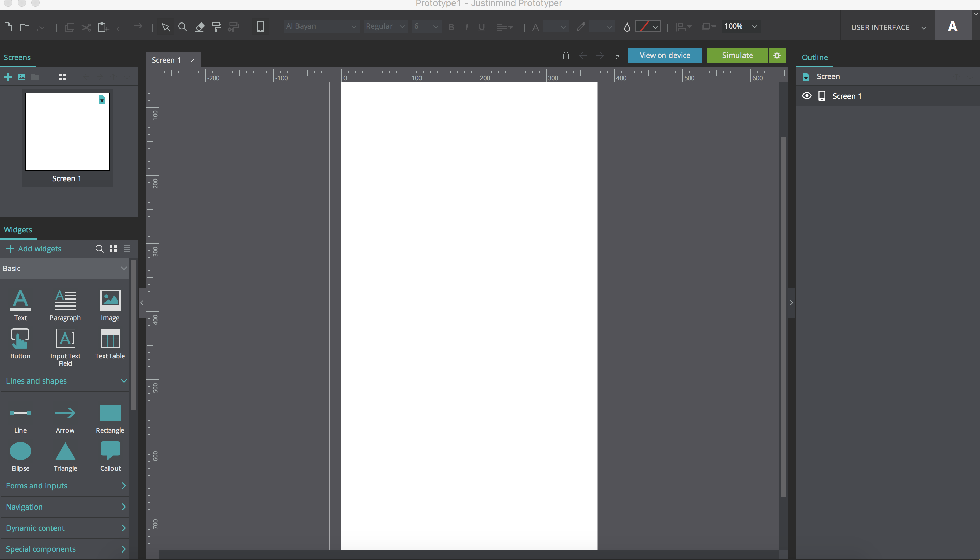Open simulation settings gear icon
Image resolution: width=980 pixels, height=560 pixels.
pos(777,56)
